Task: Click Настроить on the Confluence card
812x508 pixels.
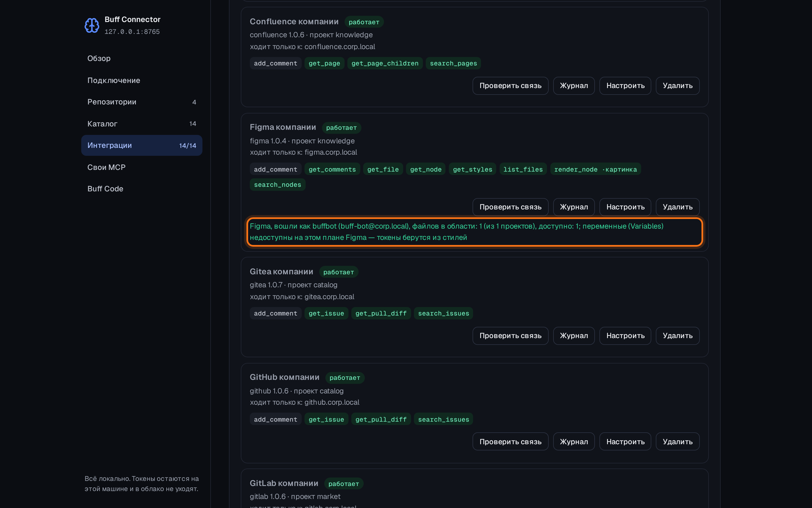Action: (625, 86)
